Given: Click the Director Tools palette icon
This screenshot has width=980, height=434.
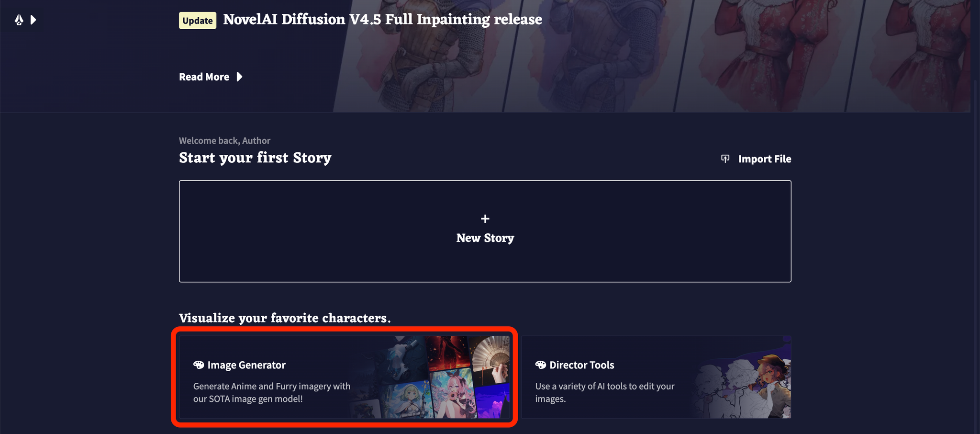Looking at the screenshot, I should pos(541,365).
